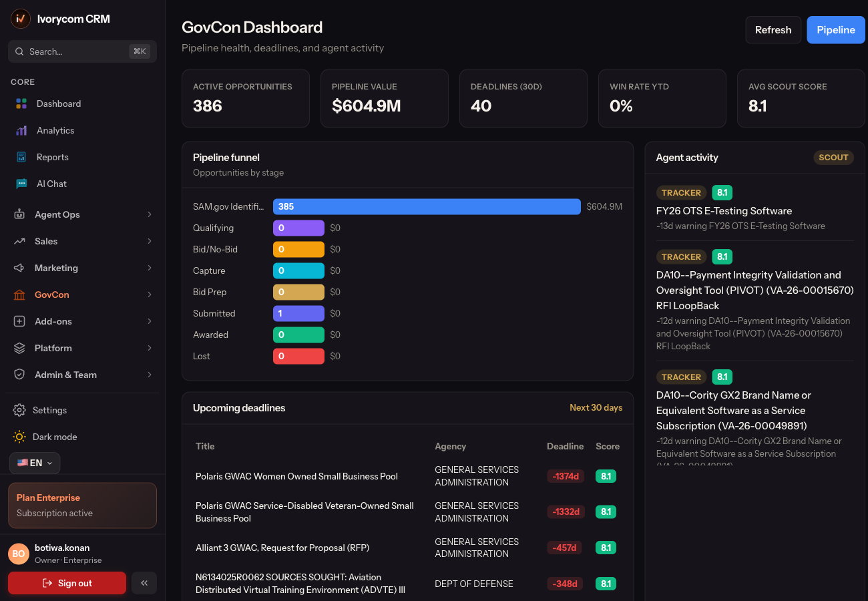Click the Reports document icon
The image size is (868, 601).
click(x=21, y=157)
